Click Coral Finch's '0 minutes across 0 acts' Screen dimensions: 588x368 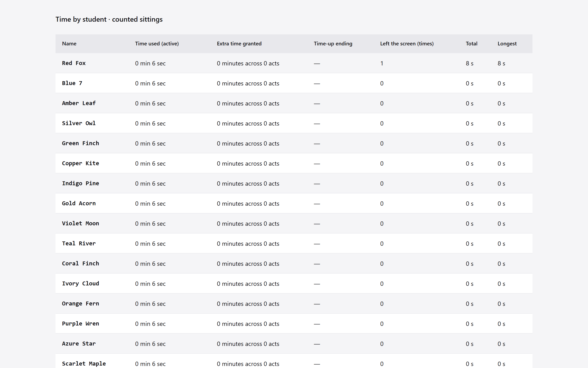click(x=248, y=264)
